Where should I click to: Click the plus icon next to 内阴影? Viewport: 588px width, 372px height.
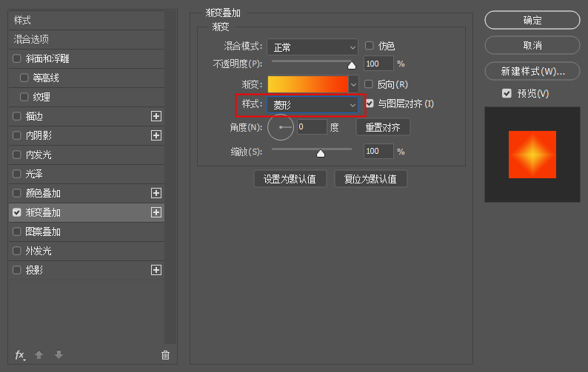pos(156,135)
